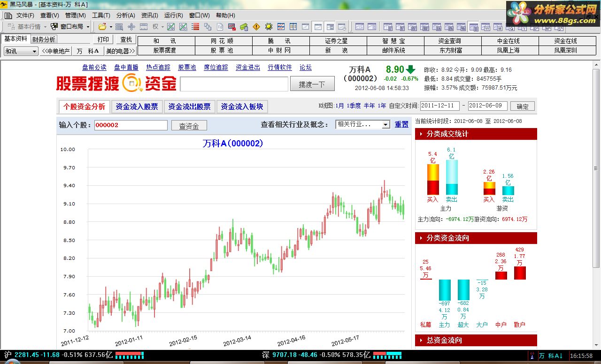The height and width of the screenshot is (364, 601).
Task: Switch to the 资金流入板块 tab
Action: pyautogui.click(x=242, y=106)
